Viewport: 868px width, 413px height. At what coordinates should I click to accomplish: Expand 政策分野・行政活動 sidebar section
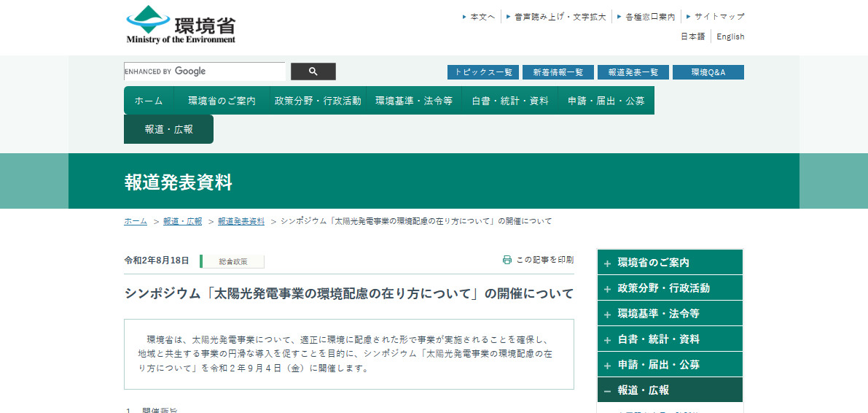point(607,289)
